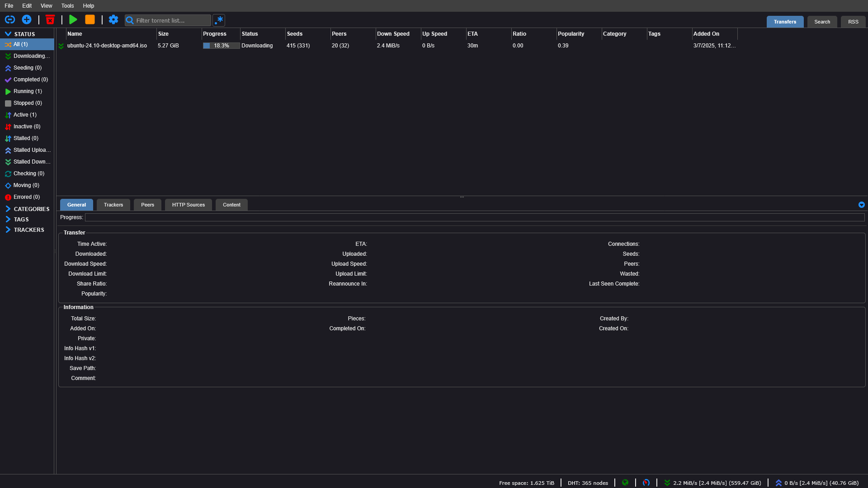Select the Inactive (0) filter
This screenshot has height=488, width=868.
[x=27, y=127]
